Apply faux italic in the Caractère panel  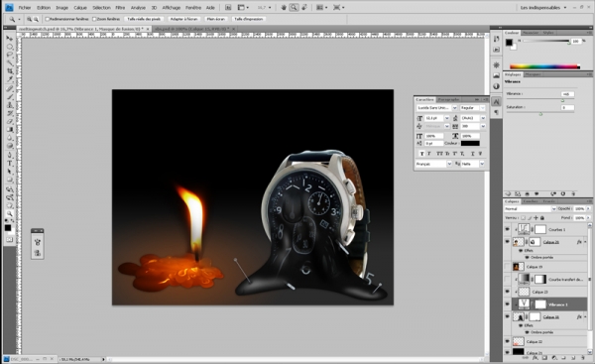click(429, 154)
